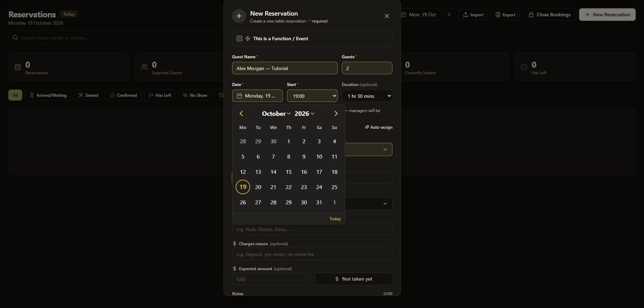The height and width of the screenshot is (308, 644).
Task: Close the New Reservation dialog
Action: 387,16
